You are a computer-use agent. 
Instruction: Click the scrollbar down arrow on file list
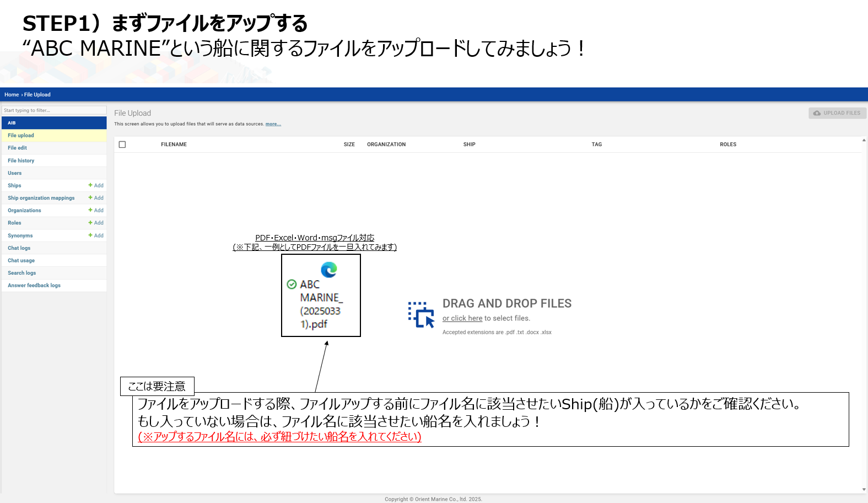[x=864, y=489]
